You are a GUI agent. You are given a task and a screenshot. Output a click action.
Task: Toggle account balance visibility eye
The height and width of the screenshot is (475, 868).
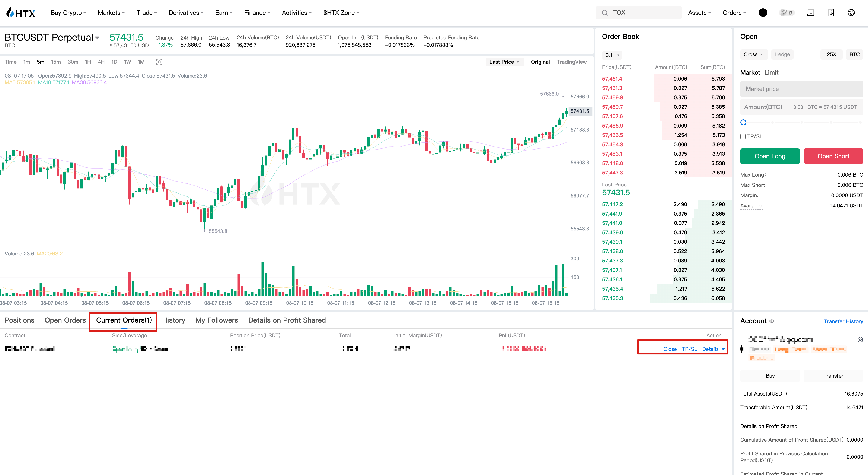pyautogui.click(x=772, y=321)
